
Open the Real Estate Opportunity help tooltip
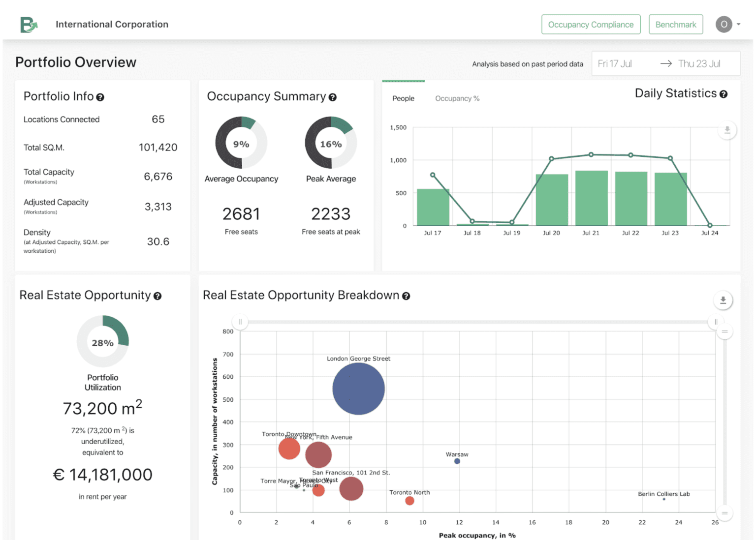[158, 296]
